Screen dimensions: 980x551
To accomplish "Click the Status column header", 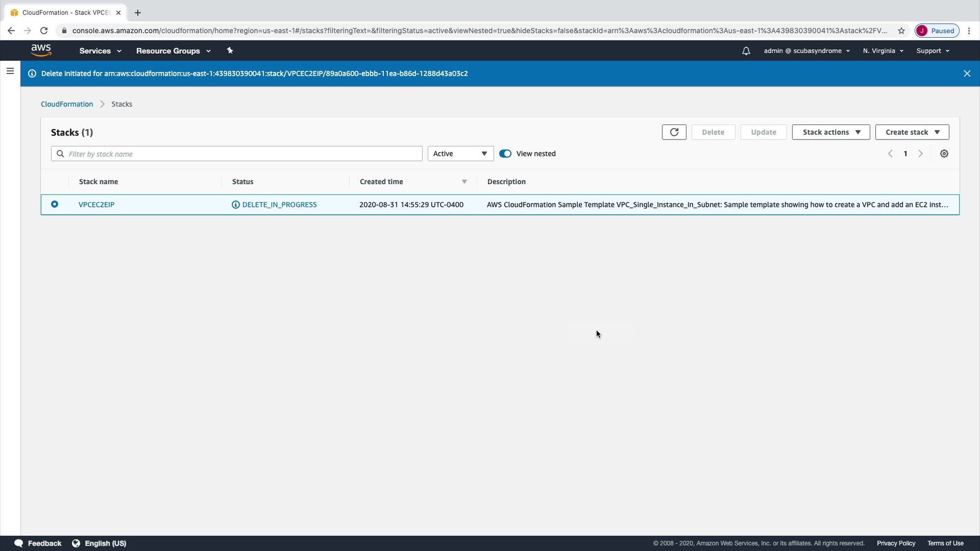I will [243, 182].
